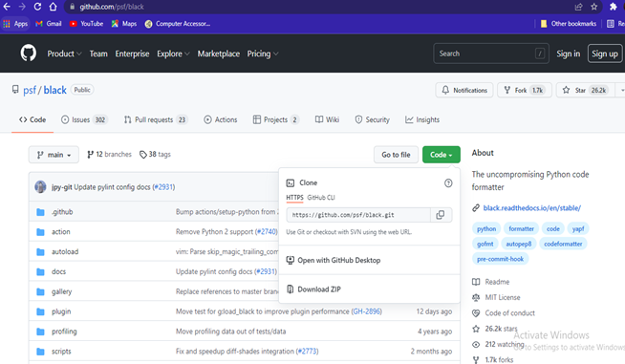This screenshot has height=364, width=625.
Task: Star the repository with Star button
Action: tap(586, 90)
